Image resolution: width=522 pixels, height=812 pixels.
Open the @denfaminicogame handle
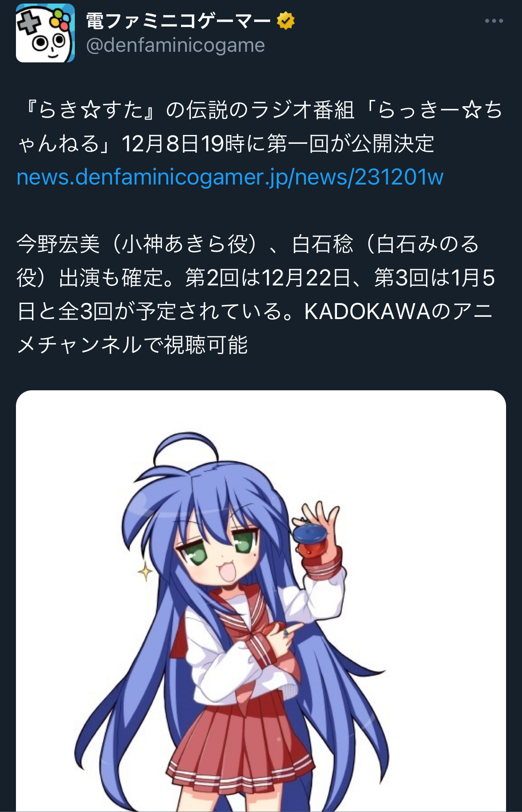pyautogui.click(x=175, y=45)
